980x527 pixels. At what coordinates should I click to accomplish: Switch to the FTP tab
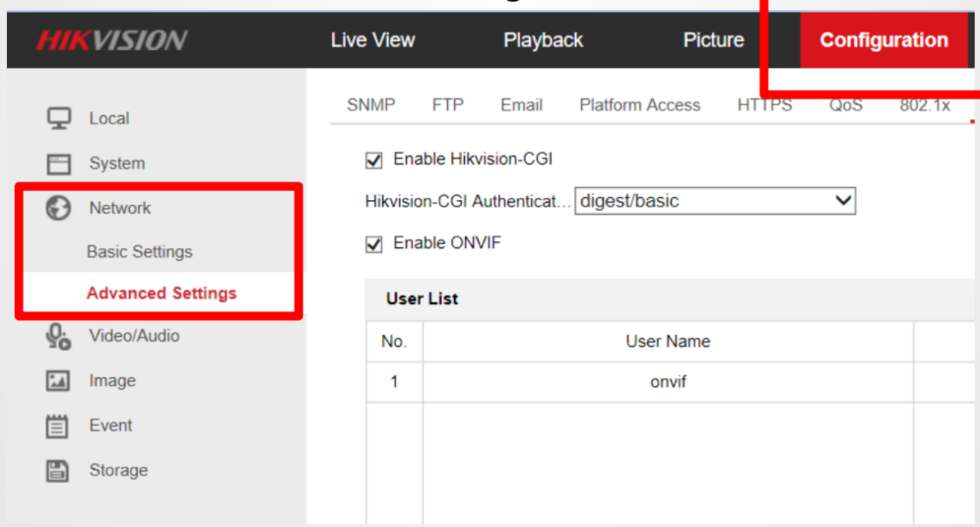[x=447, y=105]
